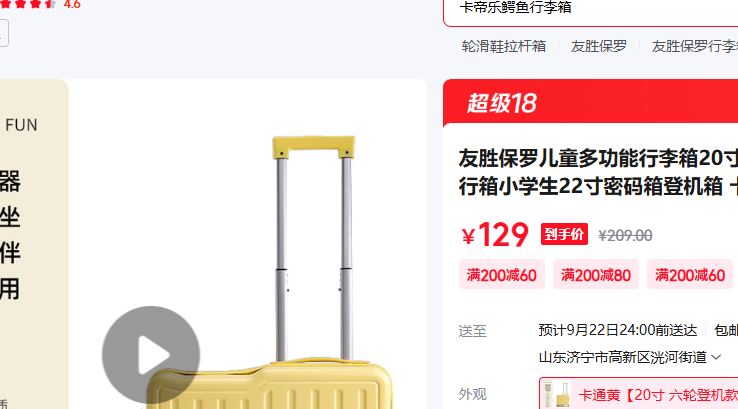Click the red 到手价 badge
738x409 pixels.
(564, 234)
